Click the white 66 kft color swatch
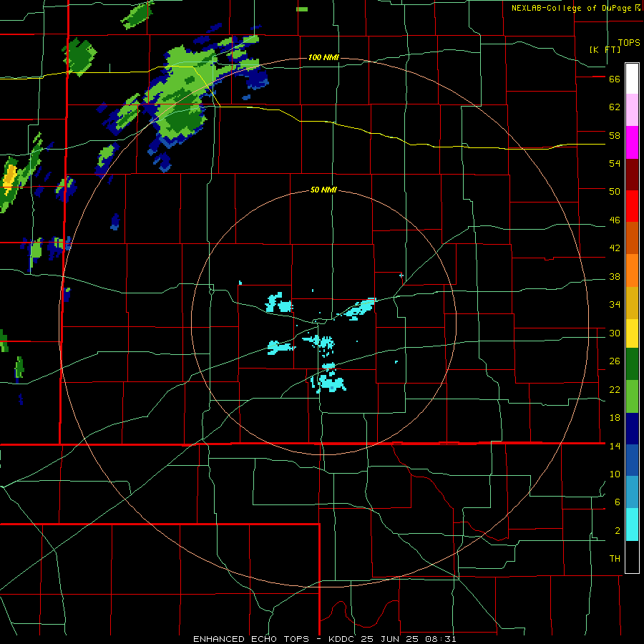 coord(632,79)
